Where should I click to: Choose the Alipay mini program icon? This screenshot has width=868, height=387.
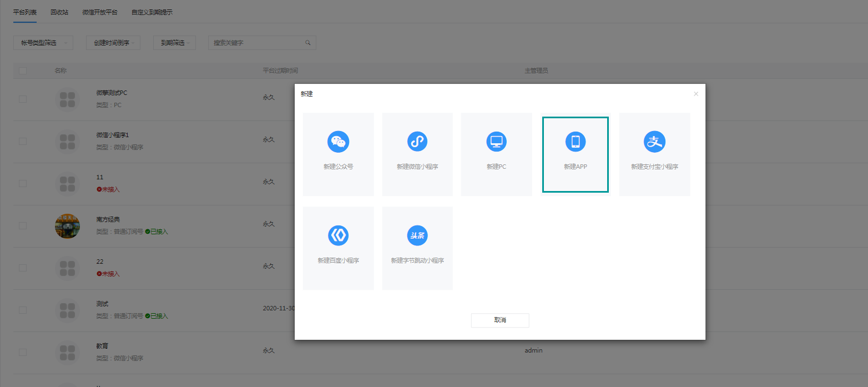[654, 142]
